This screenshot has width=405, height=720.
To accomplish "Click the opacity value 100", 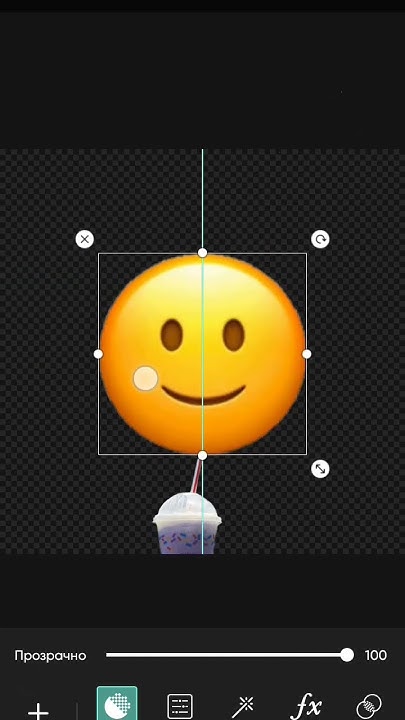I will (376, 655).
